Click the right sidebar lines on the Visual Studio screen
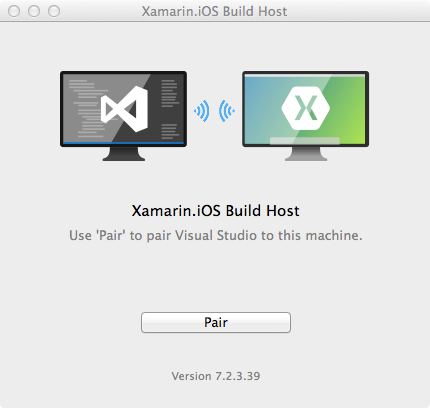Screen dimensions: 430x408 [169, 109]
